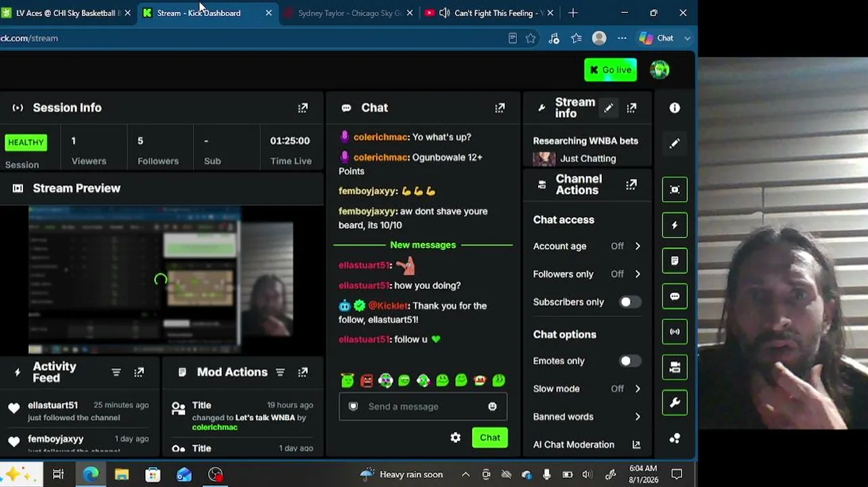The width and height of the screenshot is (868, 487).
Task: Click the @Kicklet bot name in chat
Action: (x=389, y=306)
